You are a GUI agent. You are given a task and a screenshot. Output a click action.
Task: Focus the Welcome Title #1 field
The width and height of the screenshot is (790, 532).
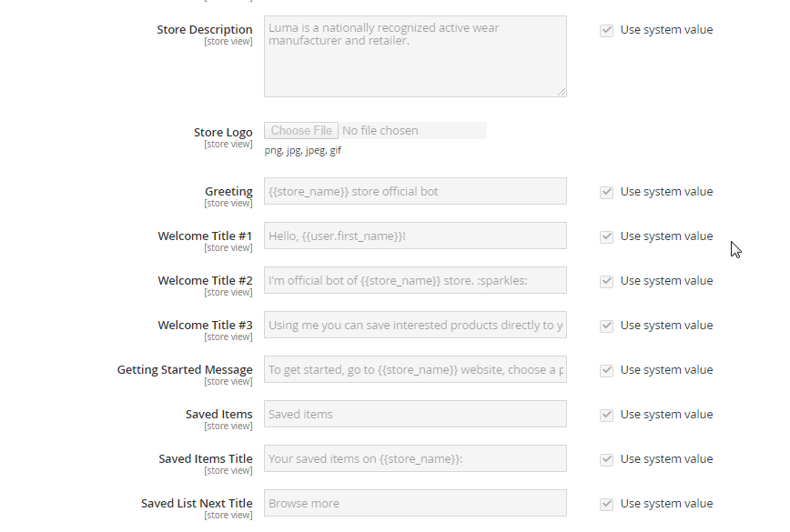coord(415,236)
